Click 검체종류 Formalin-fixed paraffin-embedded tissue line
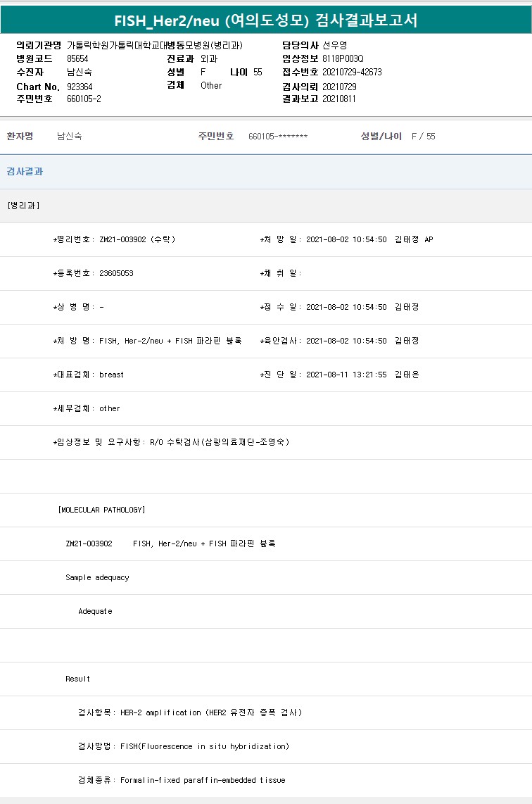532x804 pixels. click(x=182, y=780)
